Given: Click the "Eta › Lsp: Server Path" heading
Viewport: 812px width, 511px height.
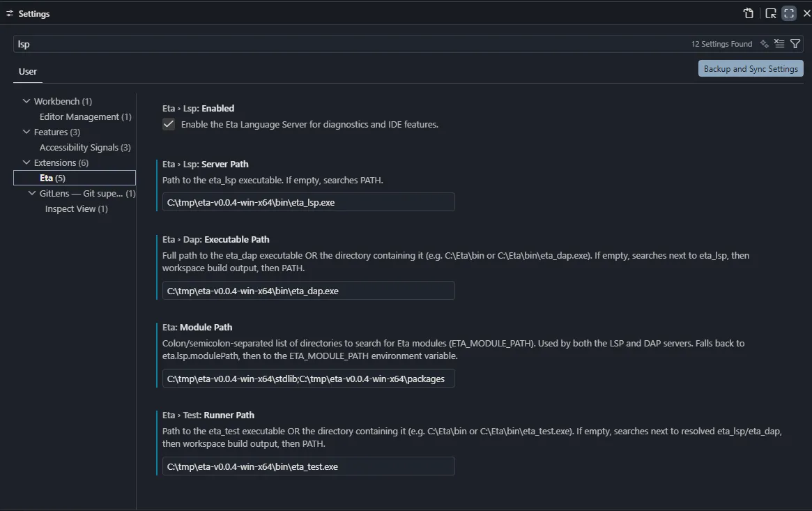Looking at the screenshot, I should [206, 164].
